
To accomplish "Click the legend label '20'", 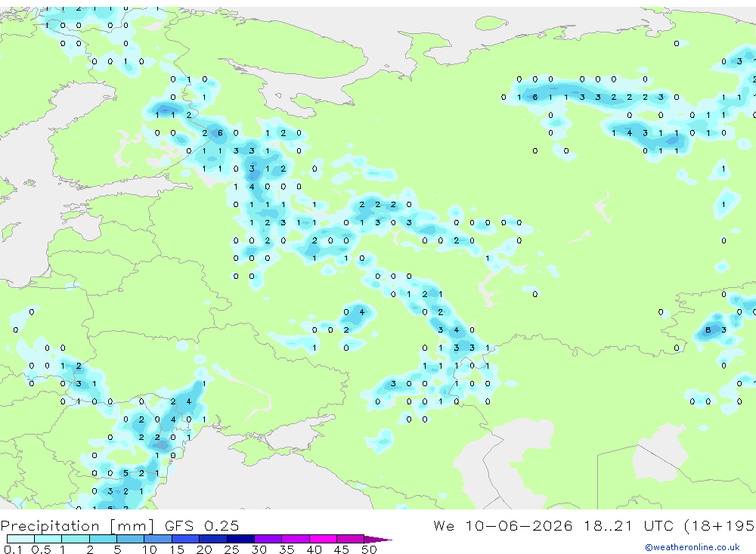I will 204,549.
